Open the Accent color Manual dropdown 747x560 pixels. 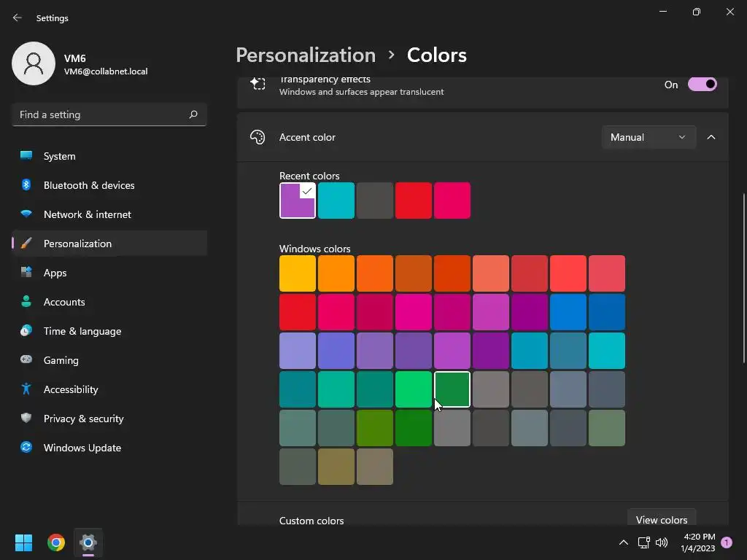(648, 137)
